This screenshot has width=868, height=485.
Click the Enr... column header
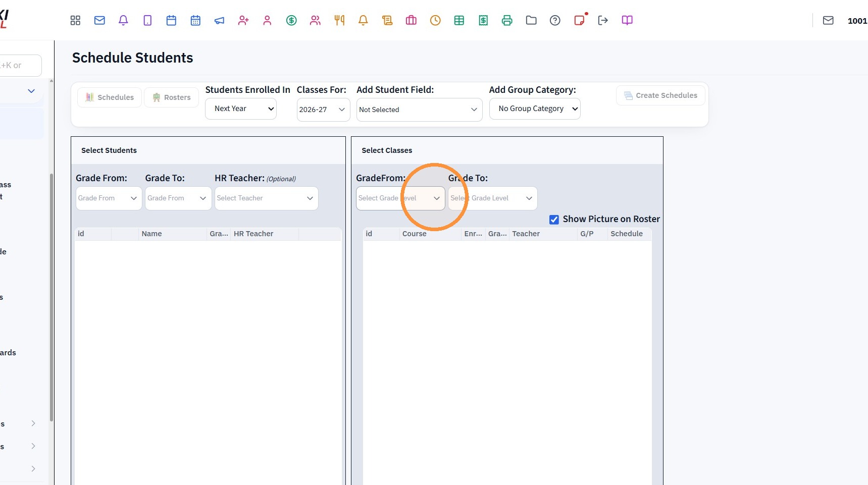pos(473,234)
